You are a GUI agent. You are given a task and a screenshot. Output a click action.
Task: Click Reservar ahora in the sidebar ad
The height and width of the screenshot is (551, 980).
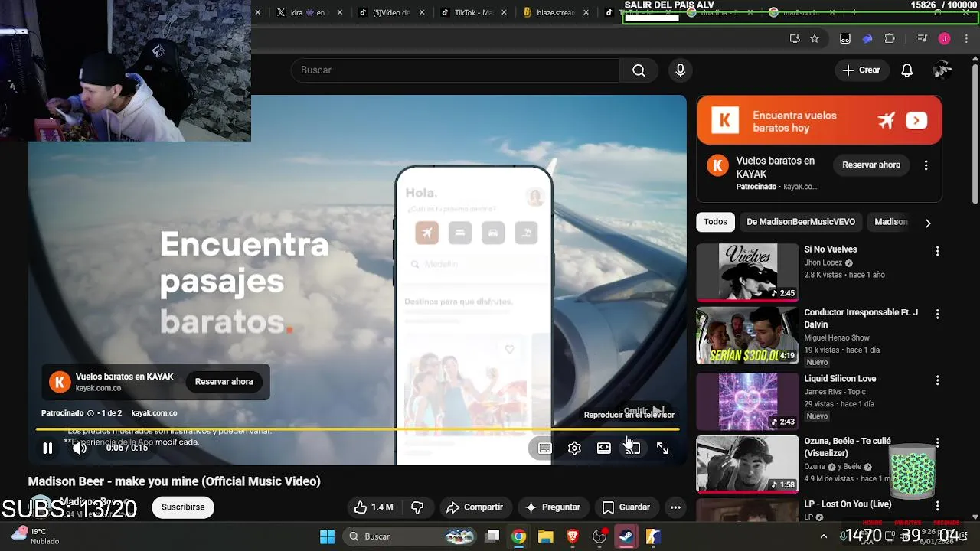871,165
